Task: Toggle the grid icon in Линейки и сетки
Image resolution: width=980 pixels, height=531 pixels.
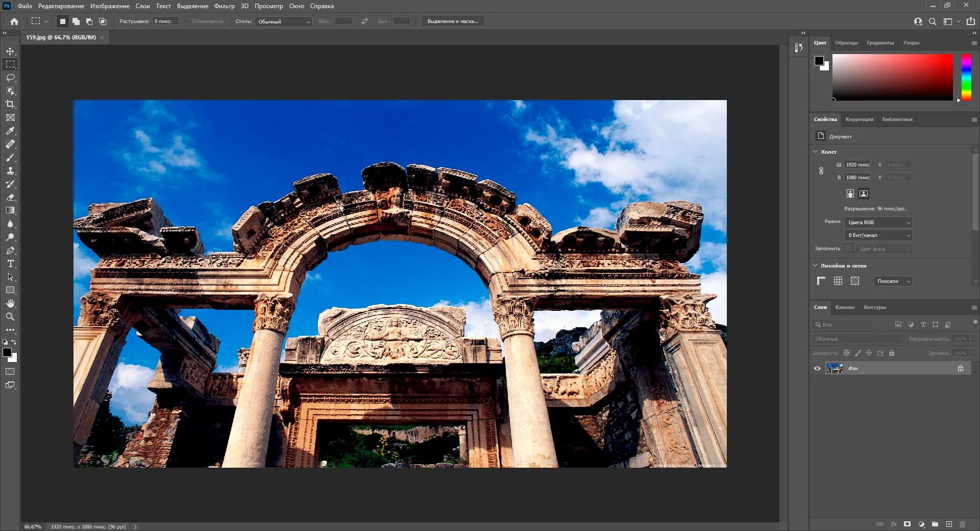Action: pos(838,281)
